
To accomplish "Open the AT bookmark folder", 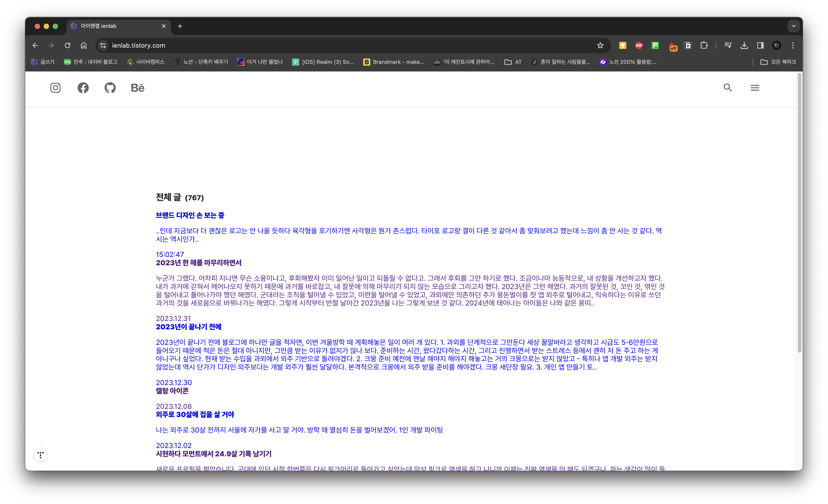I will (513, 62).
